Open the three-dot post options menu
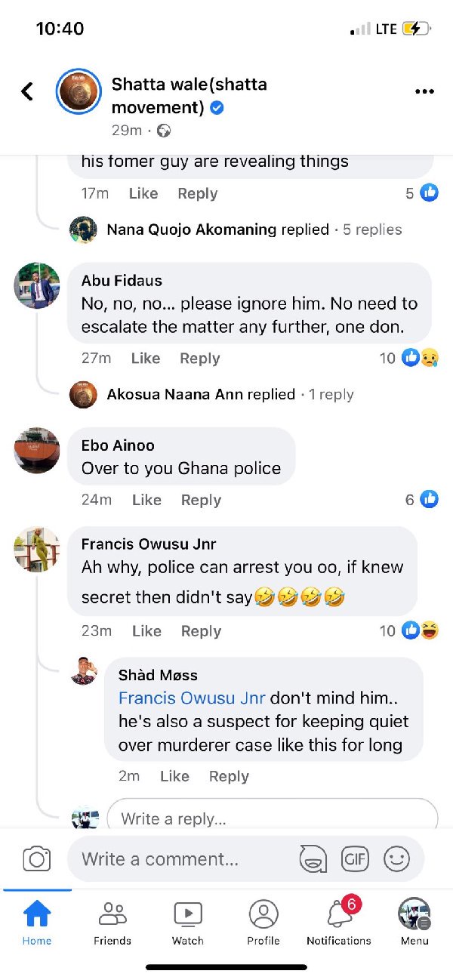This screenshot has height=980, width=453. (x=425, y=92)
